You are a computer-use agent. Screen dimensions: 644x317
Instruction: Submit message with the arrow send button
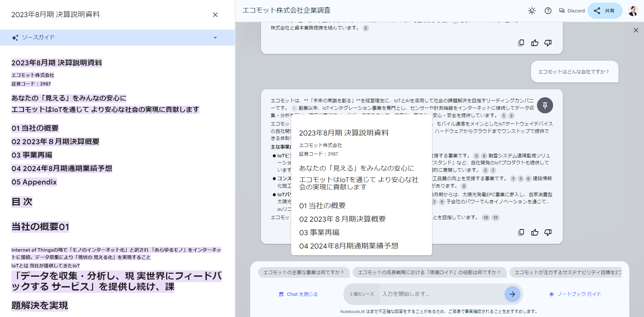513,294
